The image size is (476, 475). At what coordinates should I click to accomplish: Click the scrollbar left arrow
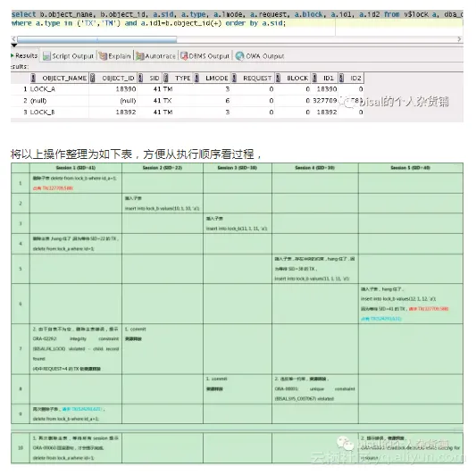[13, 39]
